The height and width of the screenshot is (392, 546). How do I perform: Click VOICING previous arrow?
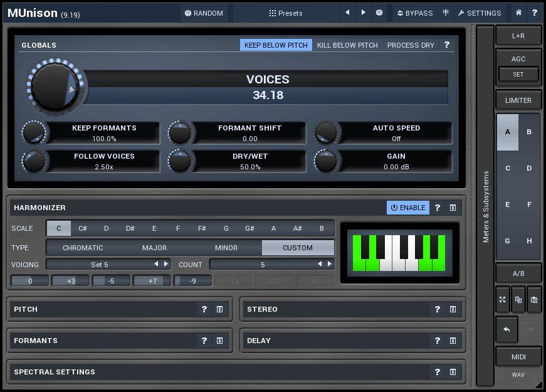tap(156, 264)
